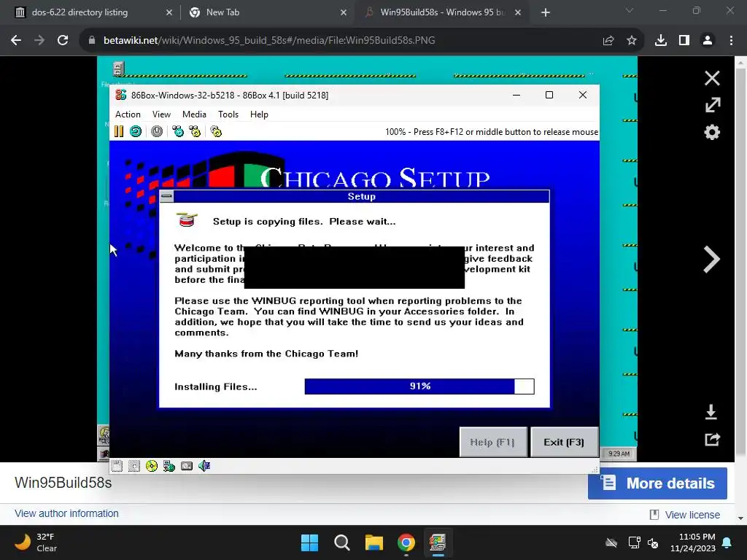Open media viewer options gear icon
Viewport: 747px width, 560px height.
tap(712, 132)
